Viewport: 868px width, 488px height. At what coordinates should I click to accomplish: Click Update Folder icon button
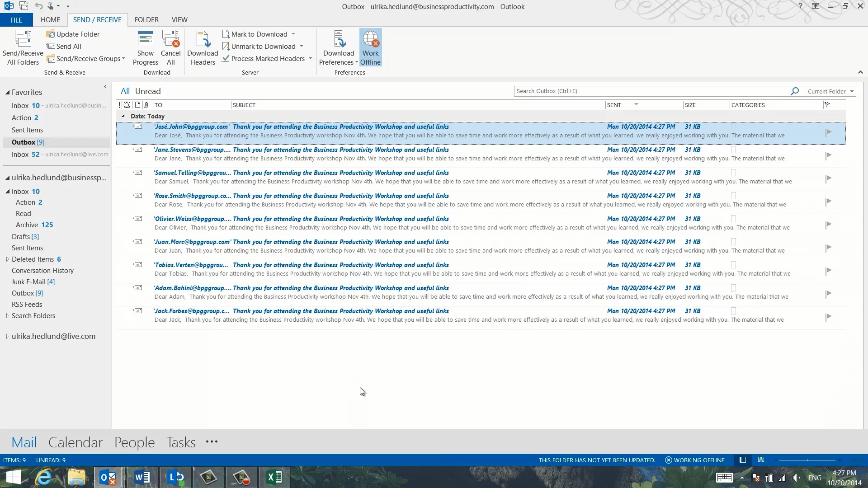(51, 34)
